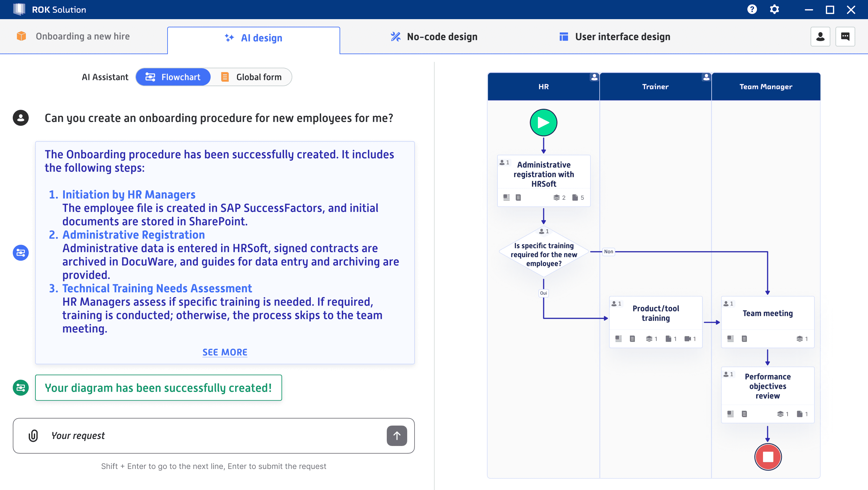Expand response with SEE MORE link

point(225,352)
